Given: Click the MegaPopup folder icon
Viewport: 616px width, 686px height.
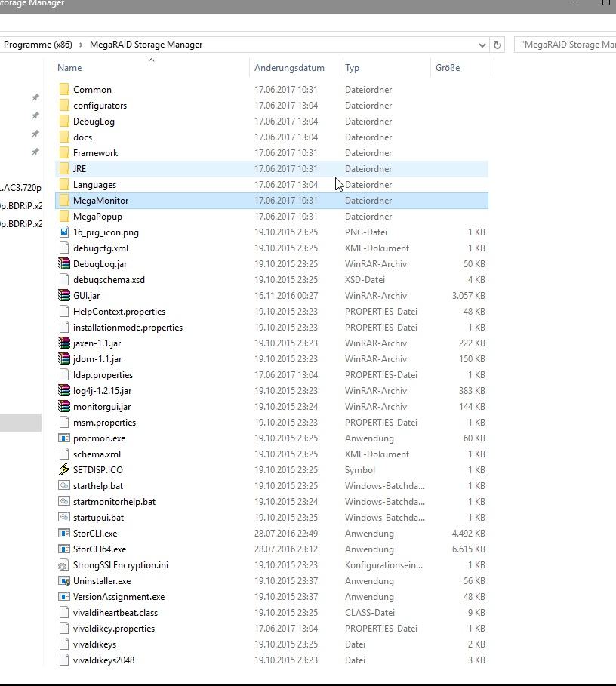Looking at the screenshot, I should pyautogui.click(x=64, y=216).
